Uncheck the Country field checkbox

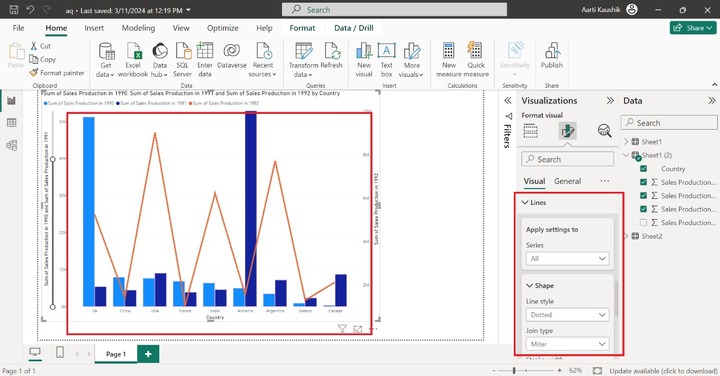tap(643, 168)
